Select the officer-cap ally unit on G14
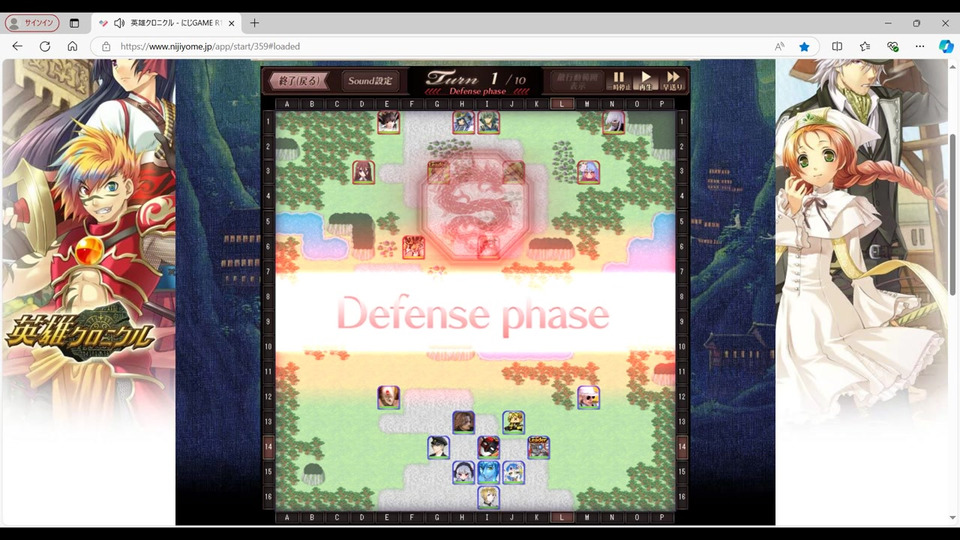The height and width of the screenshot is (540, 960). coord(438,448)
